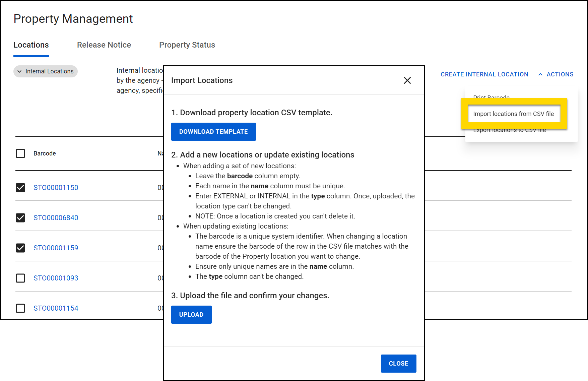Toggle the select-all checkbox in Barcode header
This screenshot has width=588, height=381.
pyautogui.click(x=20, y=153)
